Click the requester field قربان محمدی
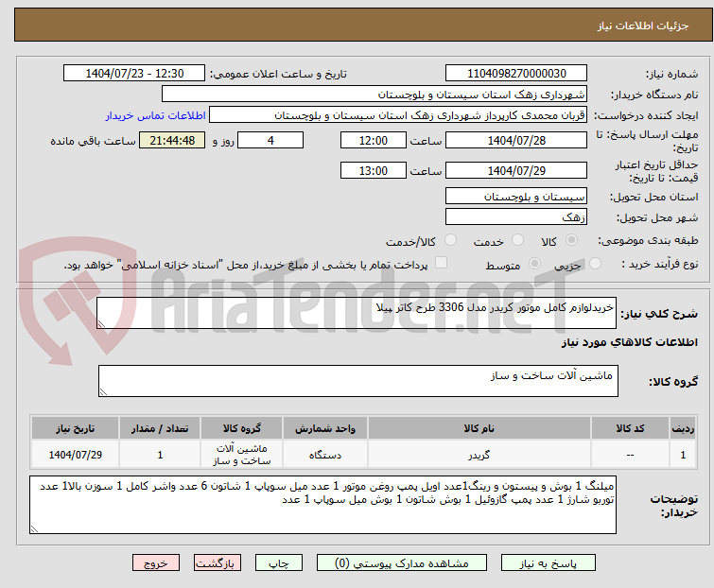714x588 pixels. tap(398, 115)
